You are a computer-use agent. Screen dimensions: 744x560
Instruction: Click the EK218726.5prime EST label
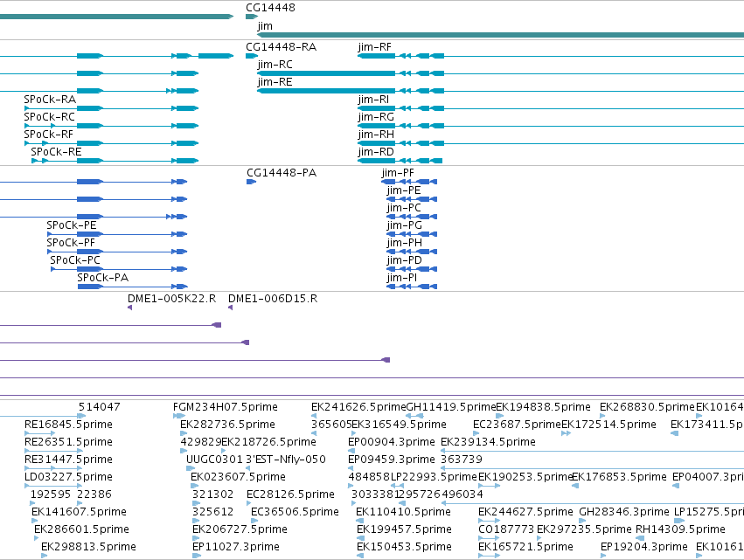pos(268,442)
